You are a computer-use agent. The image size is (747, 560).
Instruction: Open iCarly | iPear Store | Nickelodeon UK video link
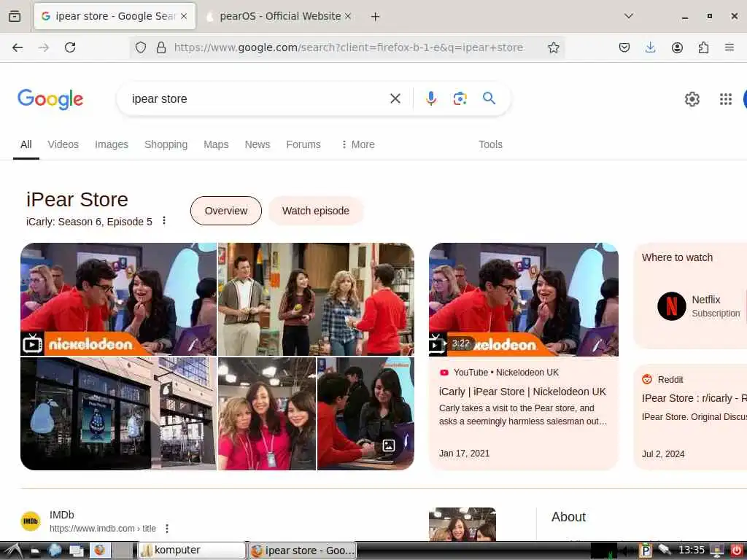coord(522,392)
